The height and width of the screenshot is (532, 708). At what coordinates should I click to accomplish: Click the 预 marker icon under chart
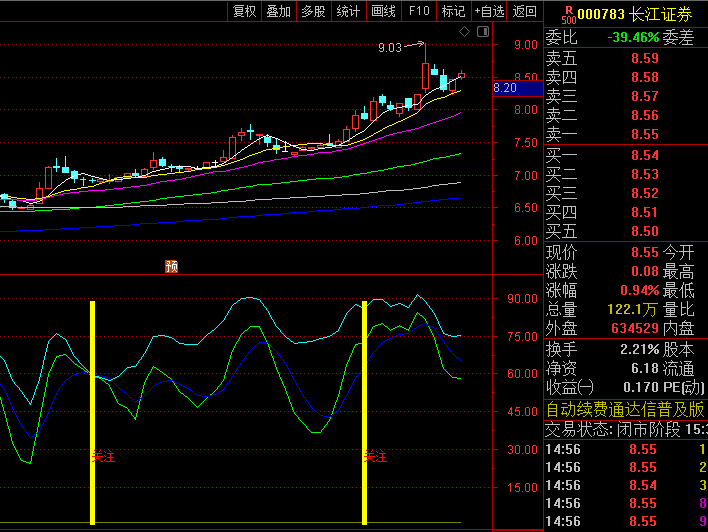[x=171, y=266]
